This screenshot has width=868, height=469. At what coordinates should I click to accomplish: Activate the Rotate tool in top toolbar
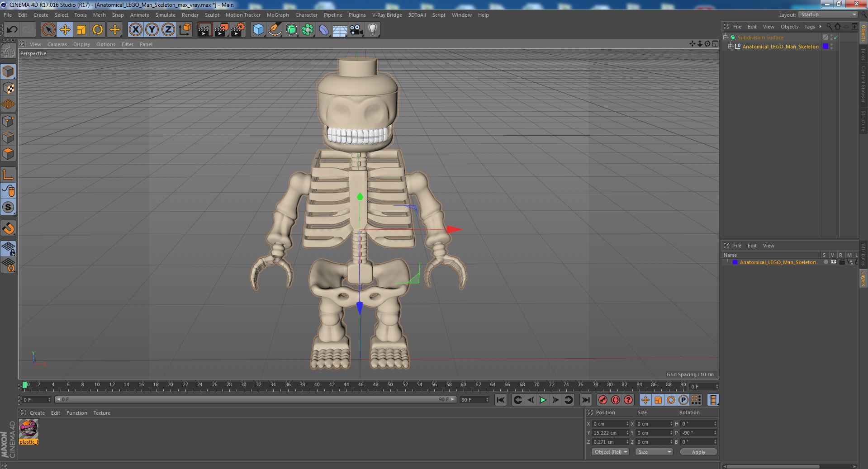tap(98, 30)
